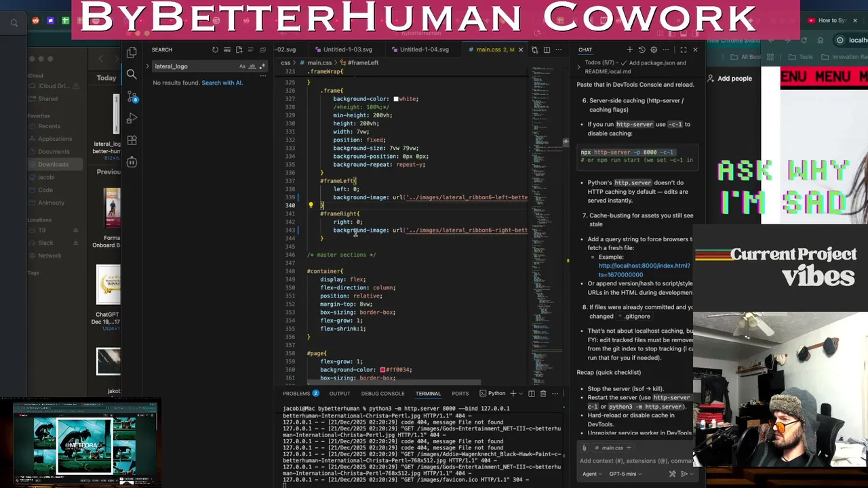This screenshot has width=868, height=488.
Task: Send the chat message
Action: pyautogui.click(x=684, y=474)
